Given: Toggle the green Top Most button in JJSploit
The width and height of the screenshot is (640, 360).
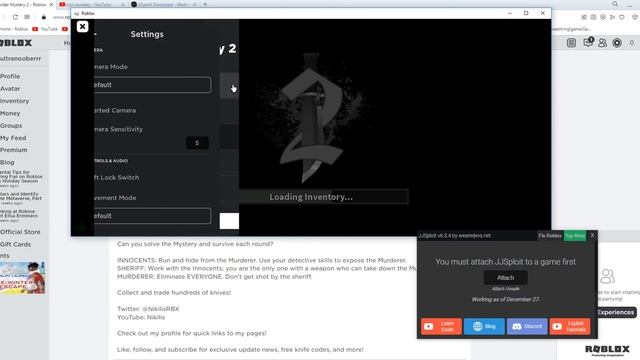Looking at the screenshot, I should click(x=575, y=236).
